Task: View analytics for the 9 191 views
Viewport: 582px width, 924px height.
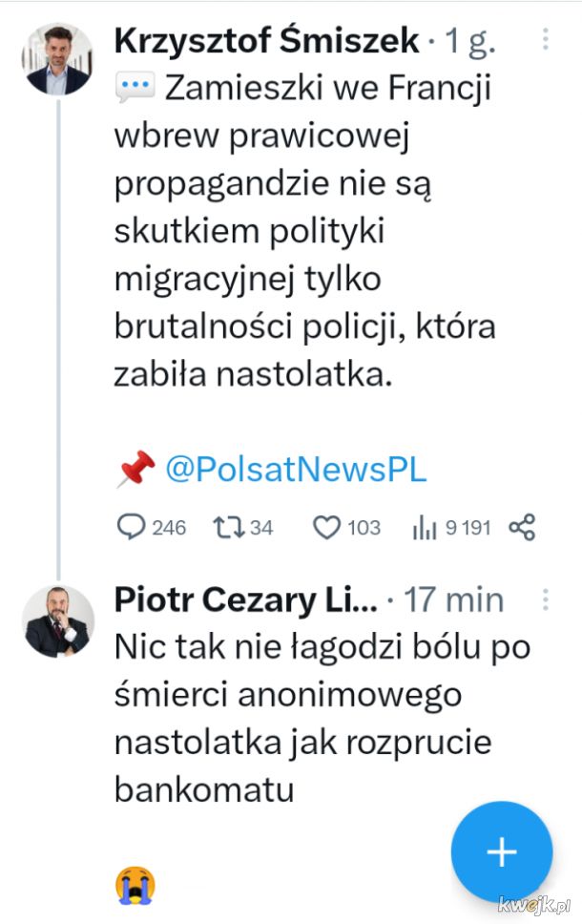Action: (x=423, y=527)
